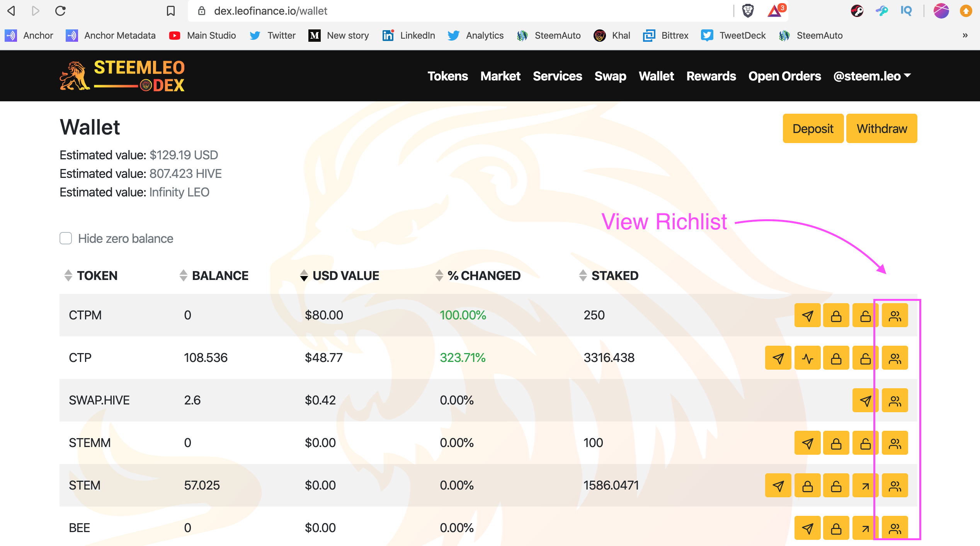The height and width of the screenshot is (546, 980).
Task: Toggle Hide zero balance checkbox
Action: coord(66,238)
